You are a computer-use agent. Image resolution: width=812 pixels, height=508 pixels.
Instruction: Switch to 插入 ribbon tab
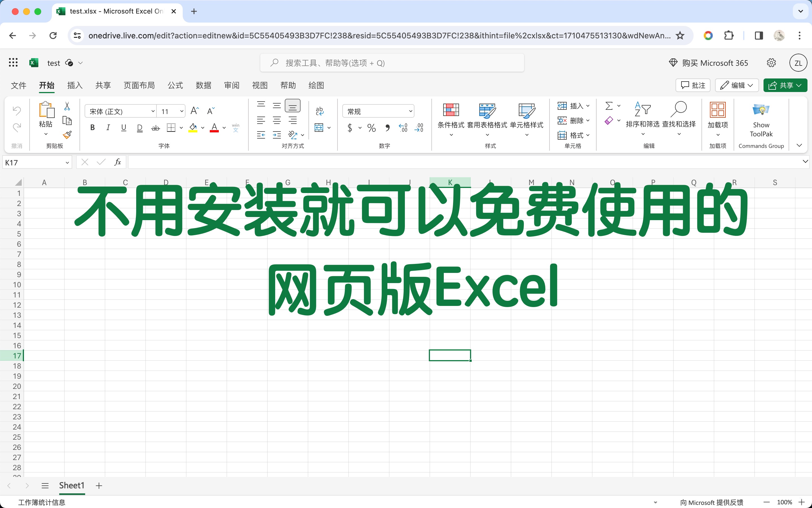point(75,85)
